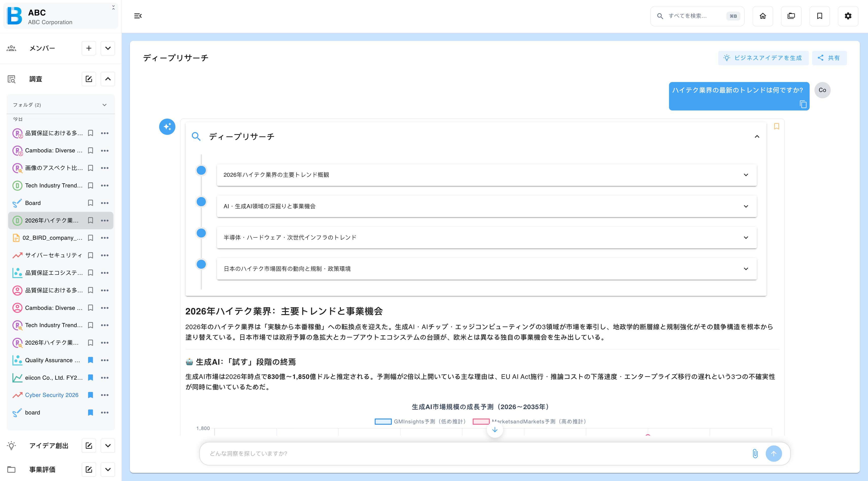Open bookmarks icon in top header
This screenshot has height=481, width=868.
pos(820,16)
